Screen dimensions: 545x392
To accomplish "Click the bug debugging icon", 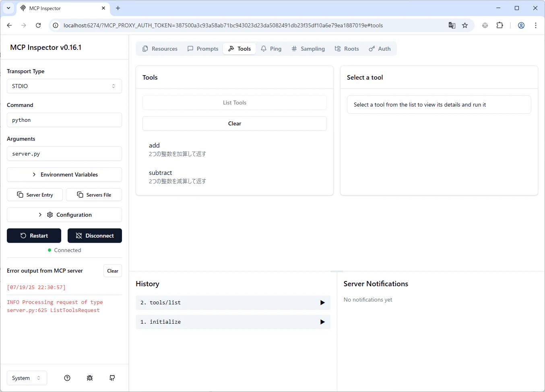I will click(90, 378).
